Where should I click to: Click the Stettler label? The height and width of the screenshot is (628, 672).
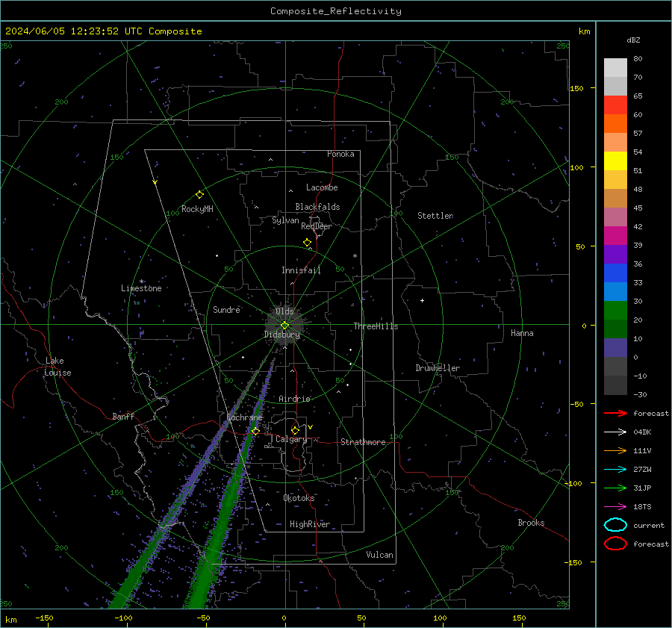[x=435, y=216]
